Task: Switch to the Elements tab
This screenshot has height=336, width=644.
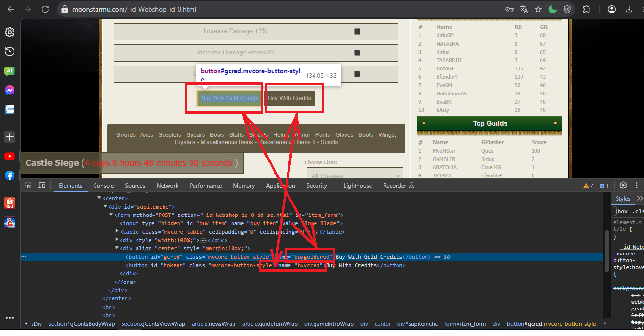Action: point(70,186)
